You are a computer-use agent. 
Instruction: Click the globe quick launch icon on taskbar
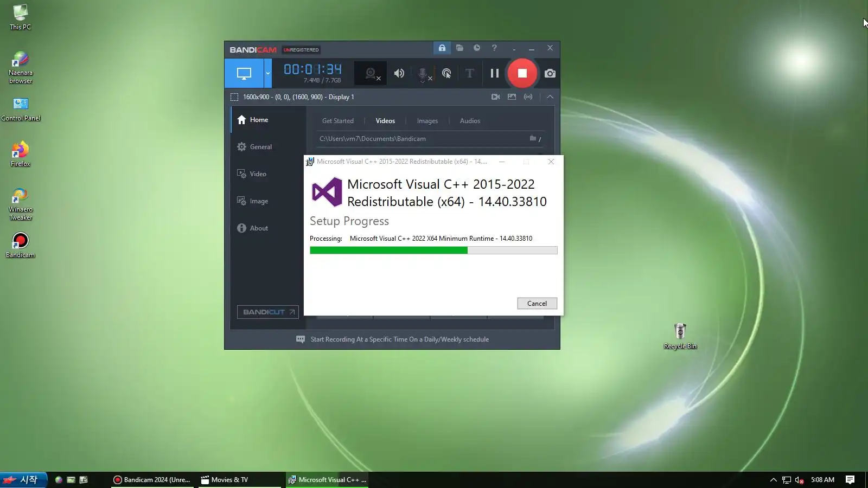[x=59, y=480]
